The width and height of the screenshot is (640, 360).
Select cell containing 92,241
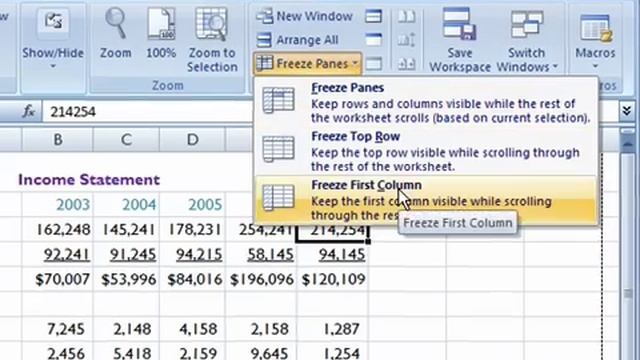[x=58, y=254]
